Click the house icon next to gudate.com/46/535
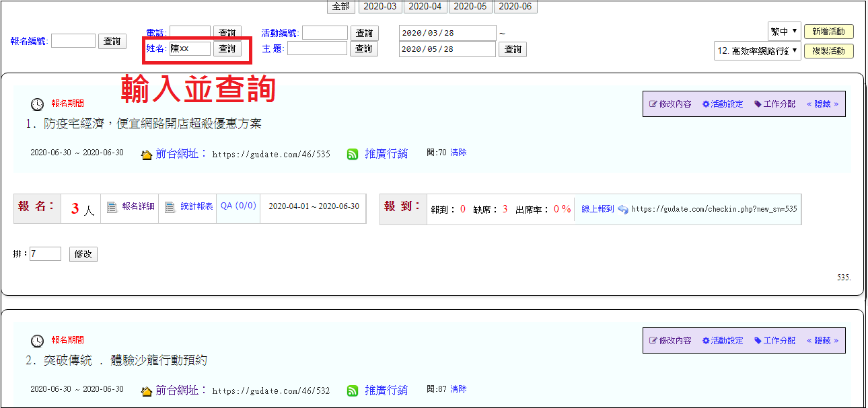The width and height of the screenshot is (868, 408). [147, 155]
